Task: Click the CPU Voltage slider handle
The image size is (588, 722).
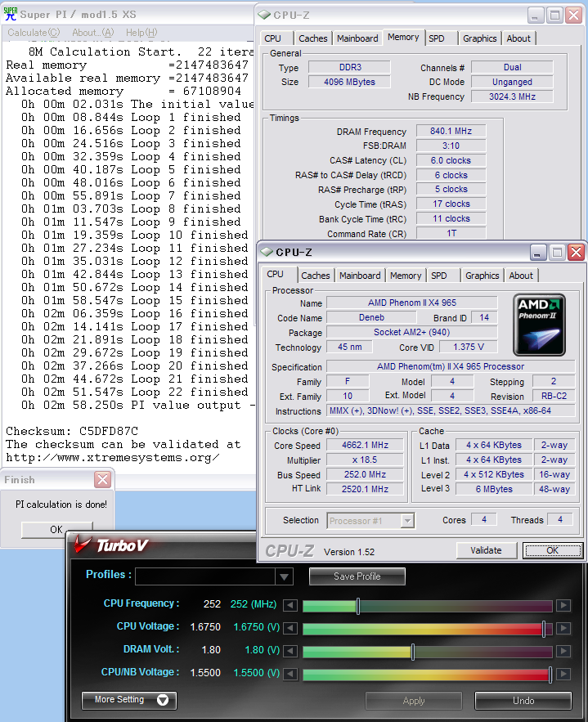Action: tap(544, 629)
